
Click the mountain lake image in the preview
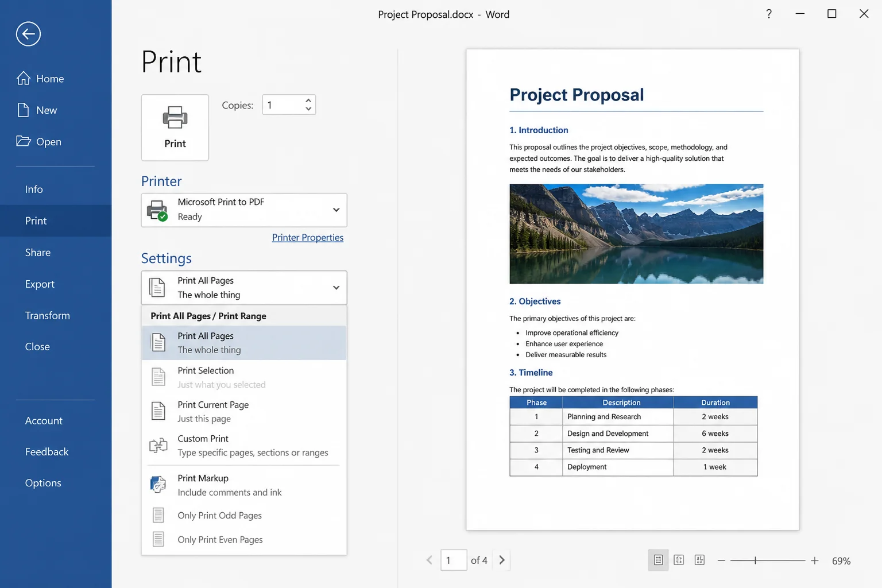pyautogui.click(x=636, y=234)
